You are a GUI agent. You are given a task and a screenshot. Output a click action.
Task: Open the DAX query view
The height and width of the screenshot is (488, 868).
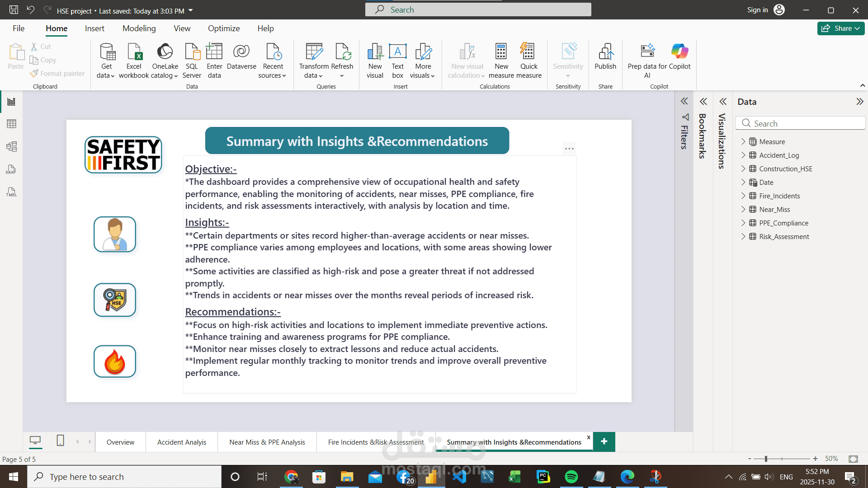(x=11, y=169)
